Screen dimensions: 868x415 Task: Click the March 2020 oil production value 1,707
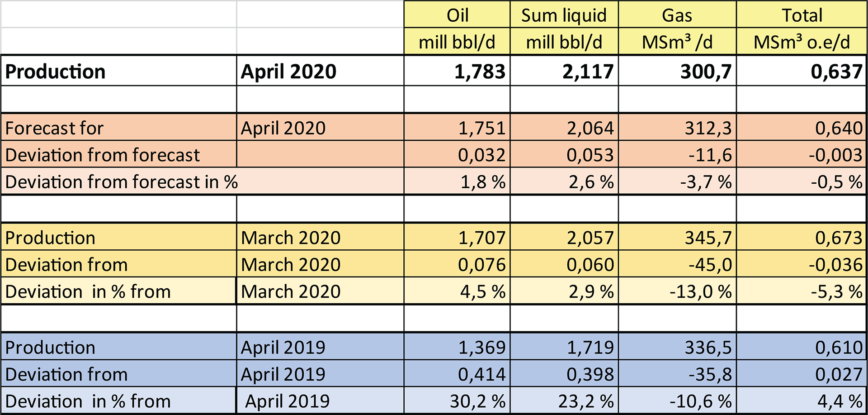point(481,238)
